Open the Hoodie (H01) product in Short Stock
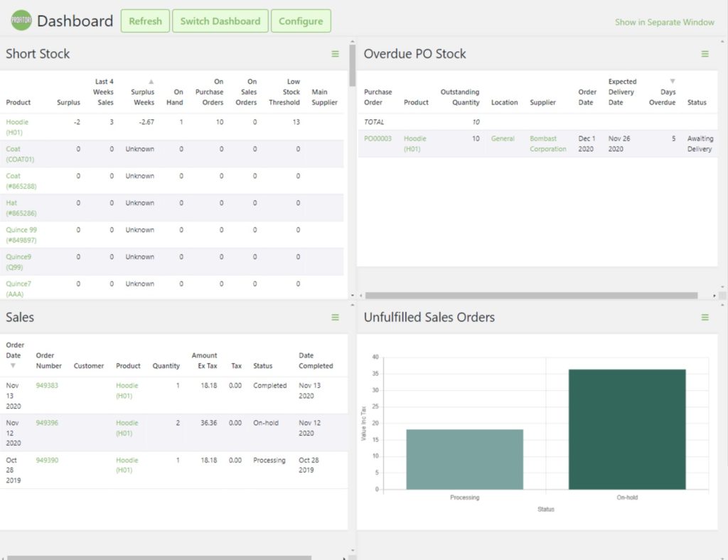728x560 pixels. pyautogui.click(x=17, y=127)
